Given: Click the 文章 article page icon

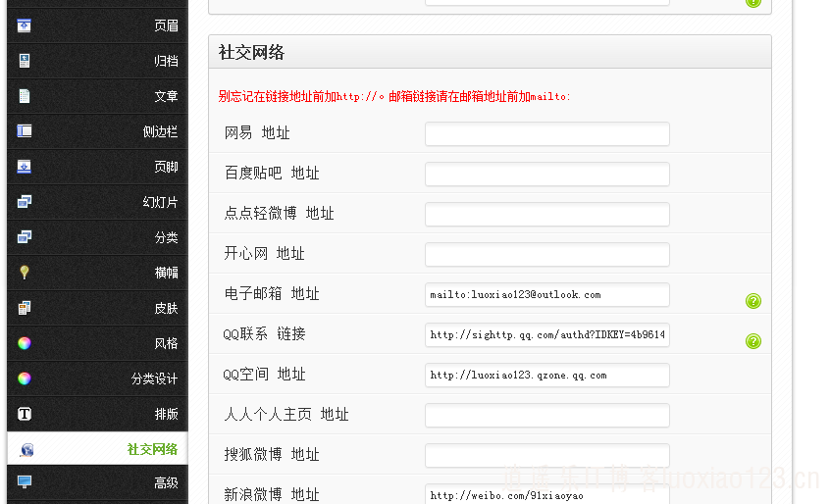Looking at the screenshot, I should point(25,96).
